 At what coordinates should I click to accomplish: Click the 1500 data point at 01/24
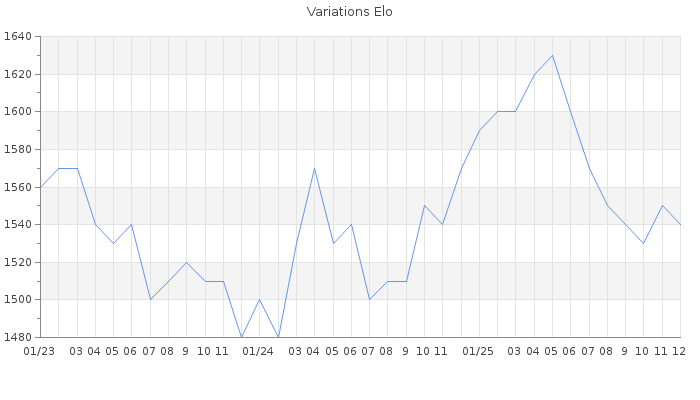click(x=259, y=299)
